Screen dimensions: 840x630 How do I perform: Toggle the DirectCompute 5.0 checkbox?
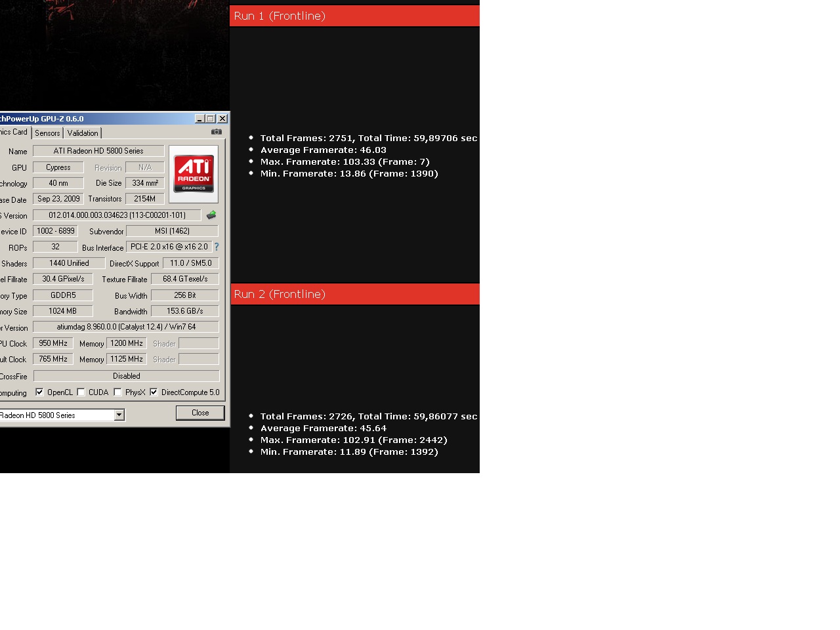154,392
